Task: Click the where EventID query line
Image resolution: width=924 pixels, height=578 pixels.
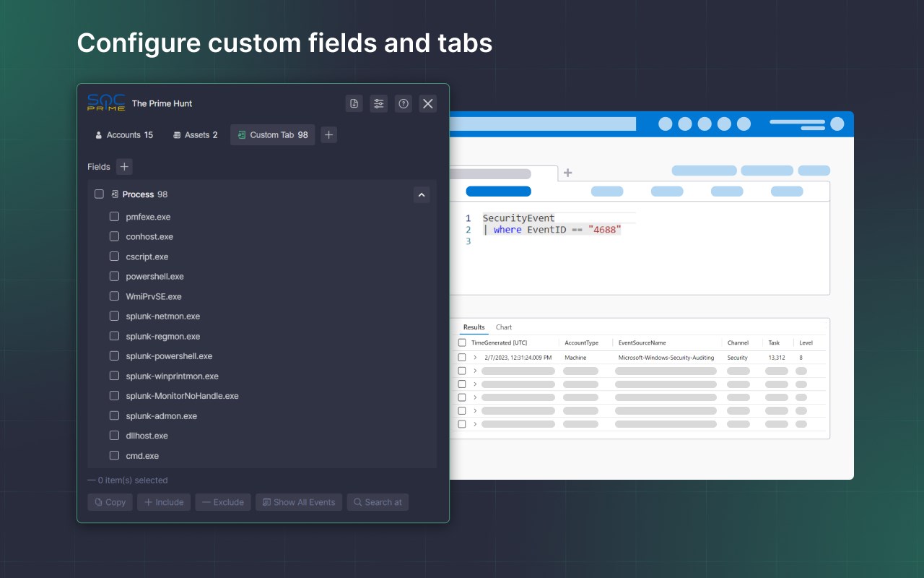Action: coord(552,230)
